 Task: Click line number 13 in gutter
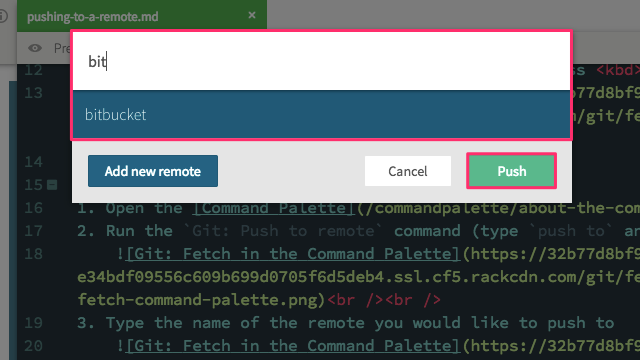coord(33,93)
